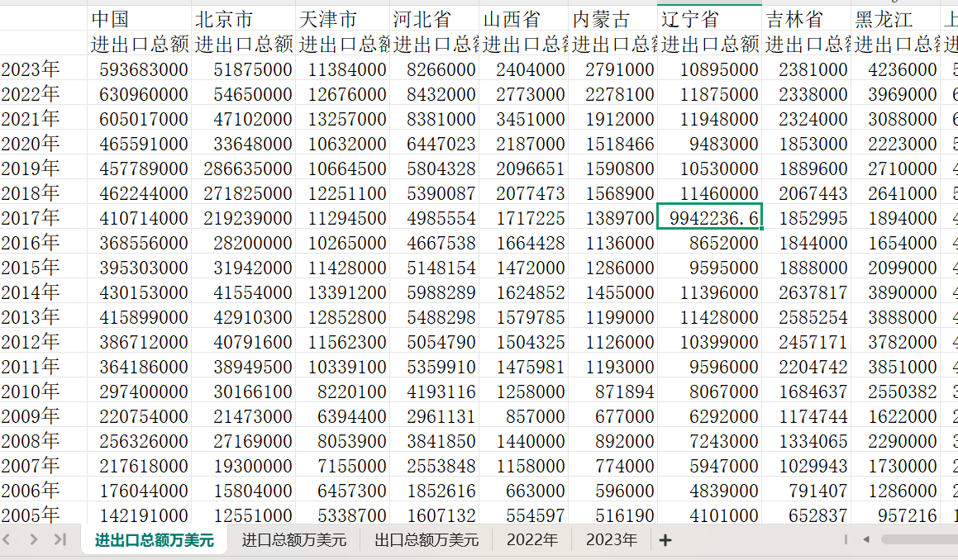This screenshot has width=958, height=560.
Task: Select the 吉林省 header cell
Action: coord(807,19)
